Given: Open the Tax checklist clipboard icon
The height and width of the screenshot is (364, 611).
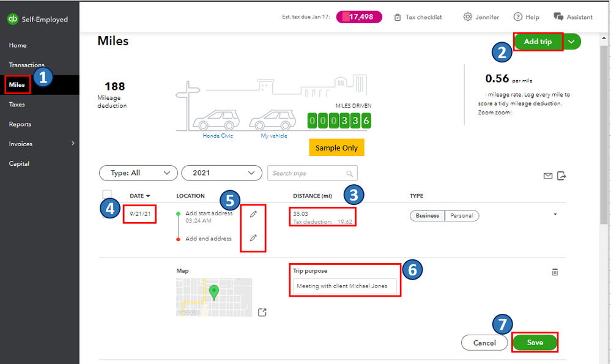Looking at the screenshot, I should click(x=397, y=17).
